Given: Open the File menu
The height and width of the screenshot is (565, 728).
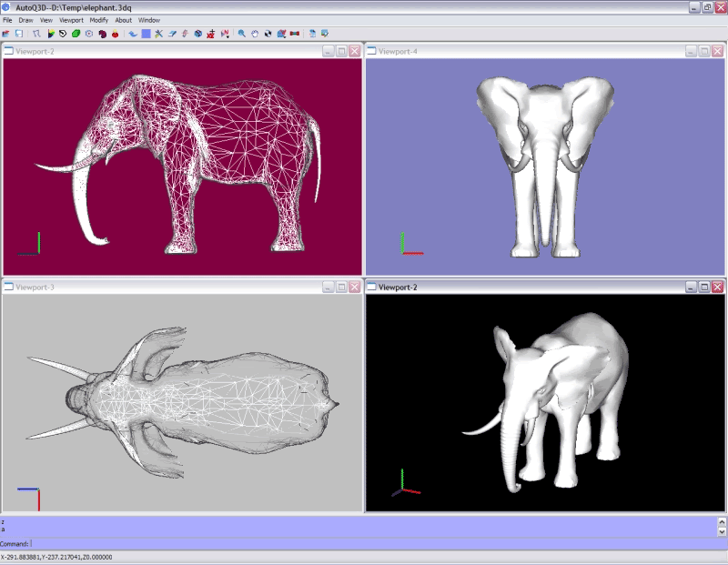Looking at the screenshot, I should 7,19.
